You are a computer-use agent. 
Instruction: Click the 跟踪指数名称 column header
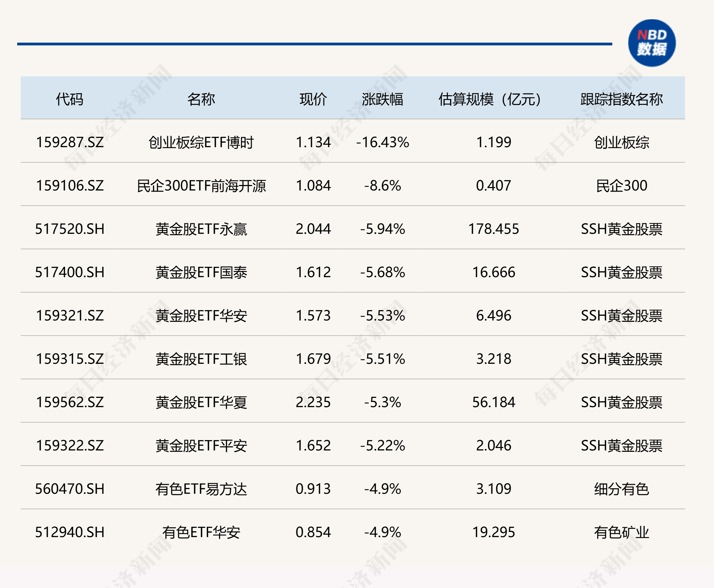coord(621,99)
